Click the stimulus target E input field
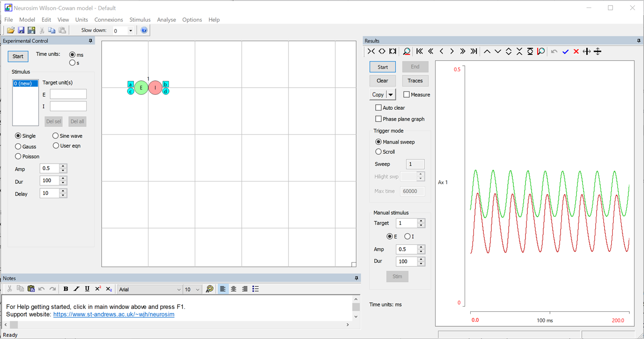644x339 pixels. point(68,94)
